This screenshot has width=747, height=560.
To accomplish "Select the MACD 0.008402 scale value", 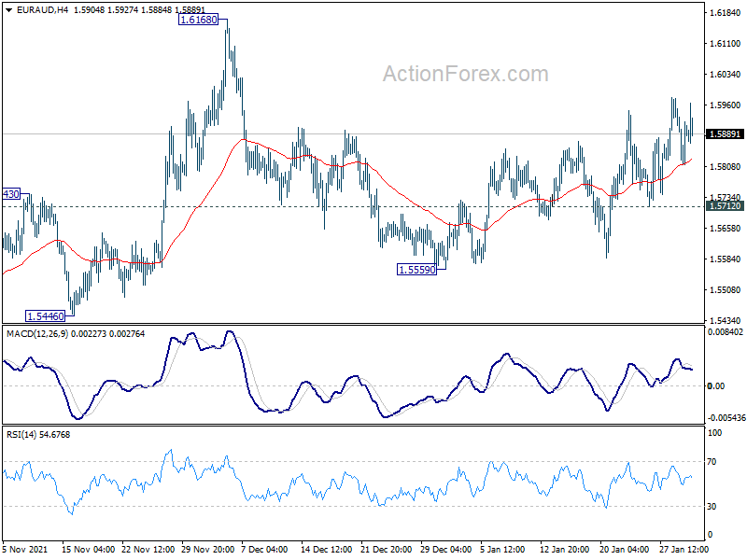I will (726, 332).
